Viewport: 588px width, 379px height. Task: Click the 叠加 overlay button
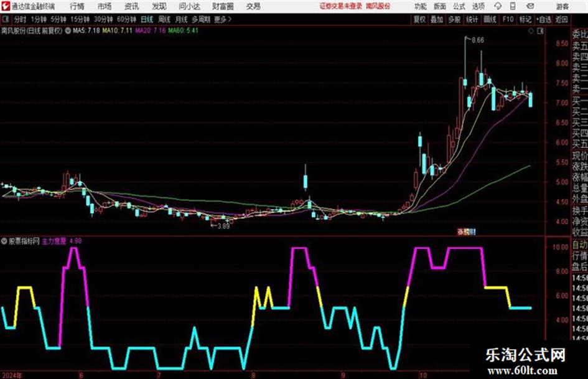pyautogui.click(x=437, y=19)
